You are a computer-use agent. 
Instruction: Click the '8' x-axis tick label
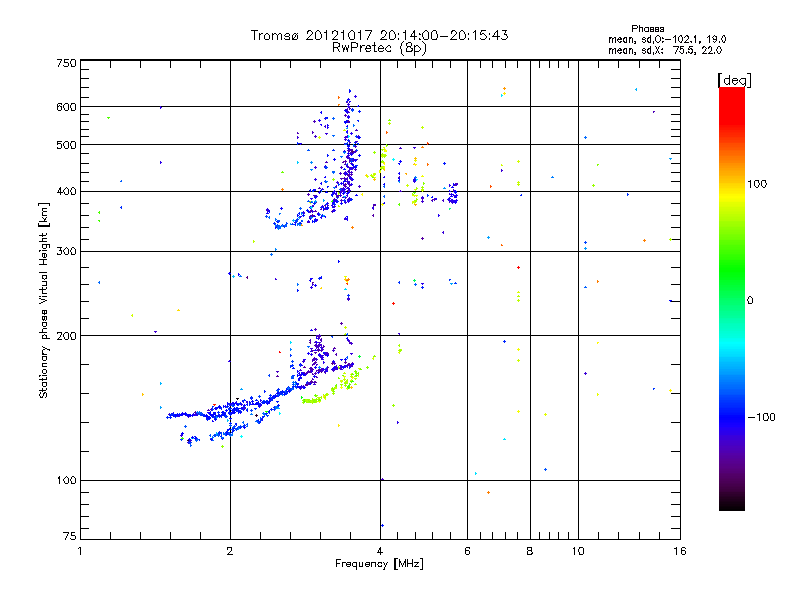(x=530, y=551)
